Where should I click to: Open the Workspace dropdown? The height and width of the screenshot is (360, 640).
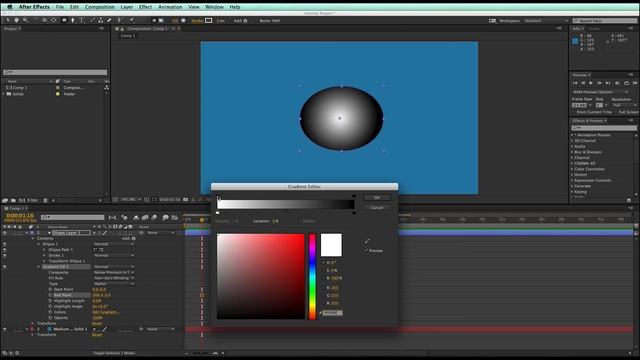pyautogui.click(x=547, y=20)
